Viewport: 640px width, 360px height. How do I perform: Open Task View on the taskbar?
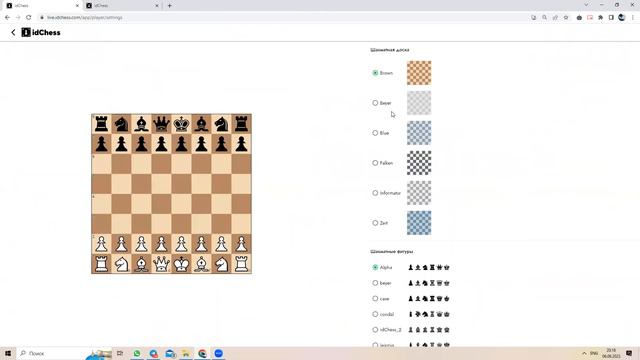click(120, 353)
